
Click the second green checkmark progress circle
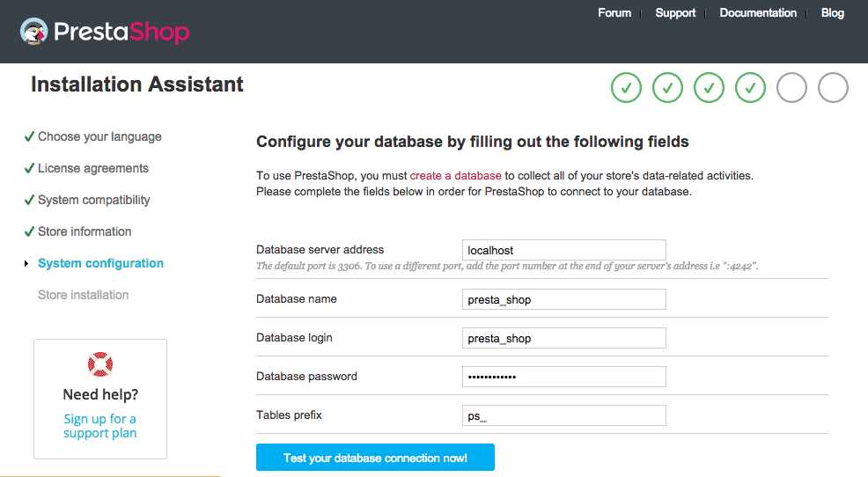pos(667,88)
